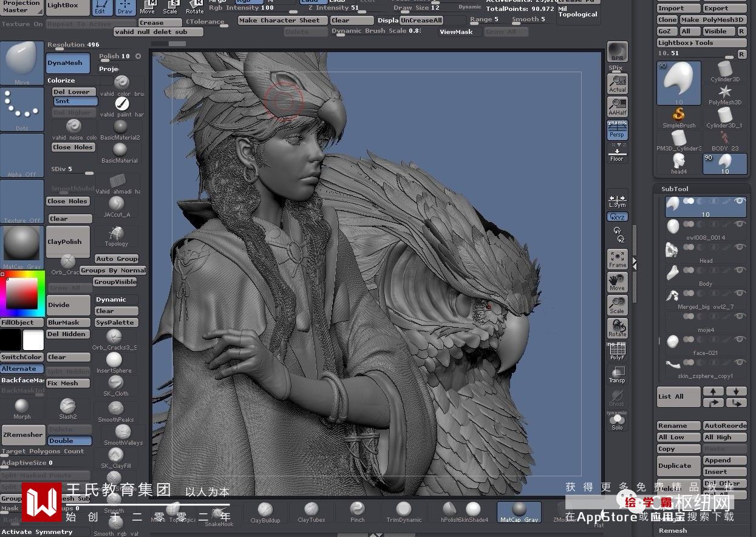Select the Slash2 brush

point(68,408)
